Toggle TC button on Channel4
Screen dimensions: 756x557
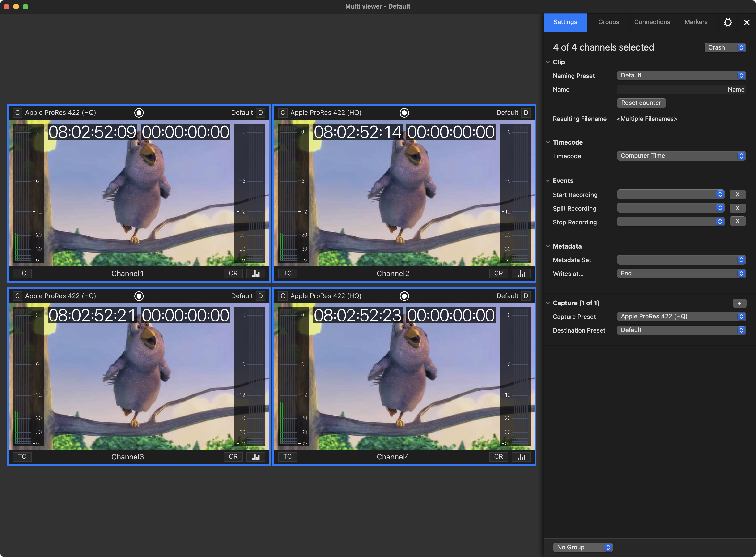click(288, 457)
